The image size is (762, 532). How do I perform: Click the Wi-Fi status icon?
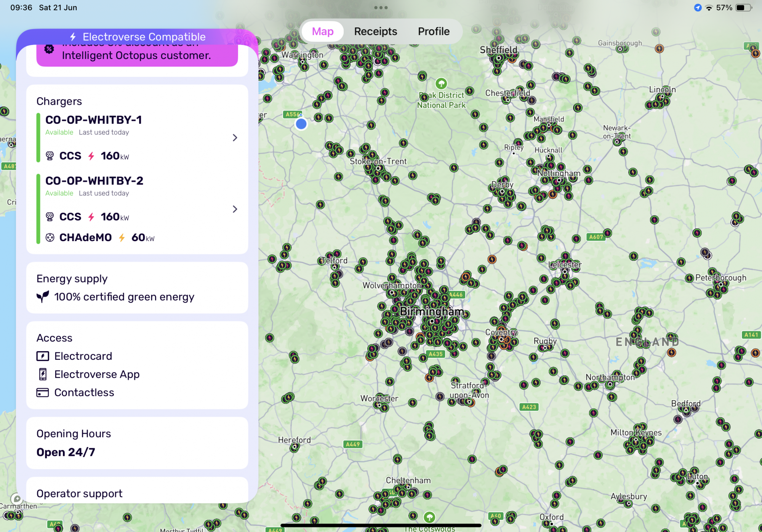[x=709, y=8]
